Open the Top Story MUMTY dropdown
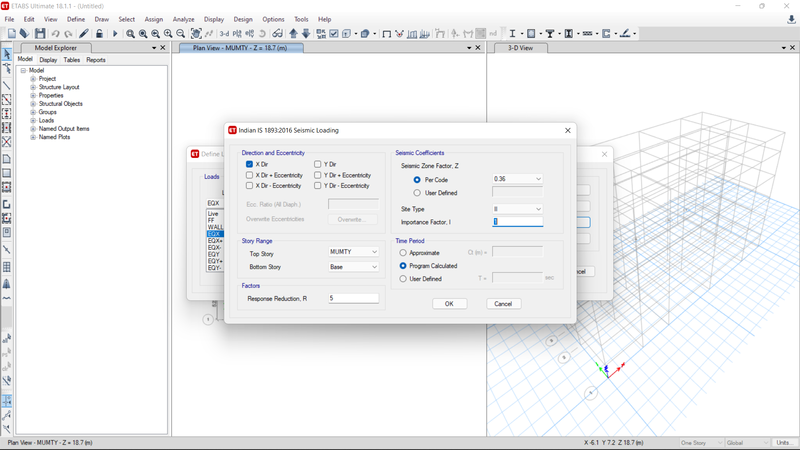This screenshot has width=800, height=450. [x=353, y=252]
